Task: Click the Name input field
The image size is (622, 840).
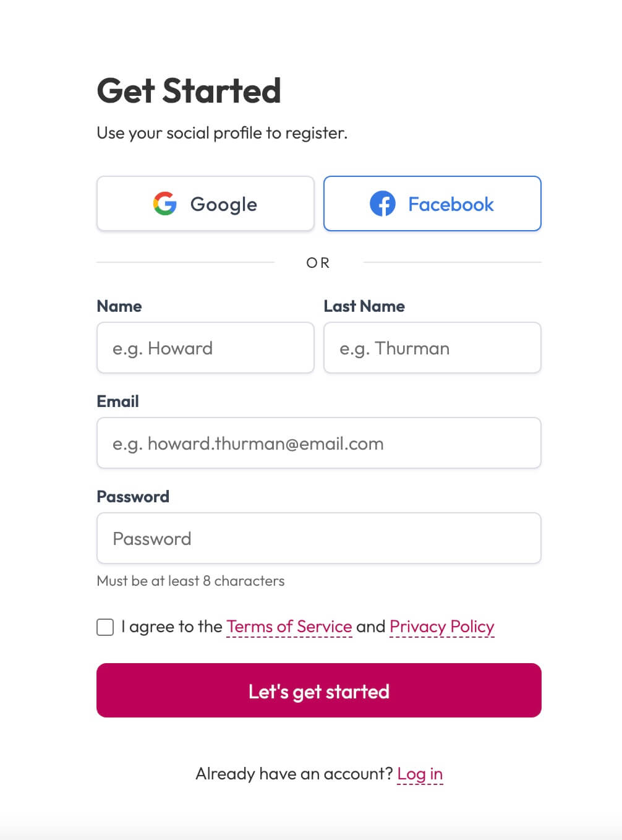Action: [205, 348]
